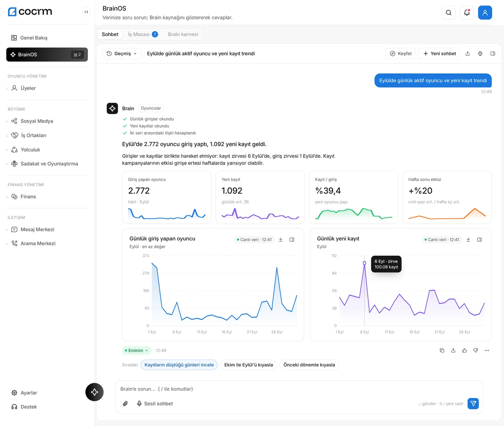Toggle the side panel icon in the chat header
The image size is (504, 426).
click(x=493, y=54)
